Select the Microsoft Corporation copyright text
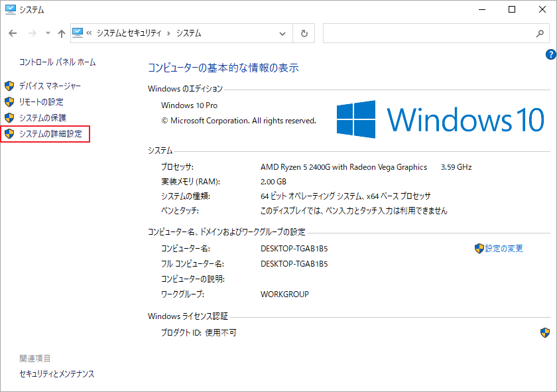This screenshot has width=557, height=392. (239, 121)
